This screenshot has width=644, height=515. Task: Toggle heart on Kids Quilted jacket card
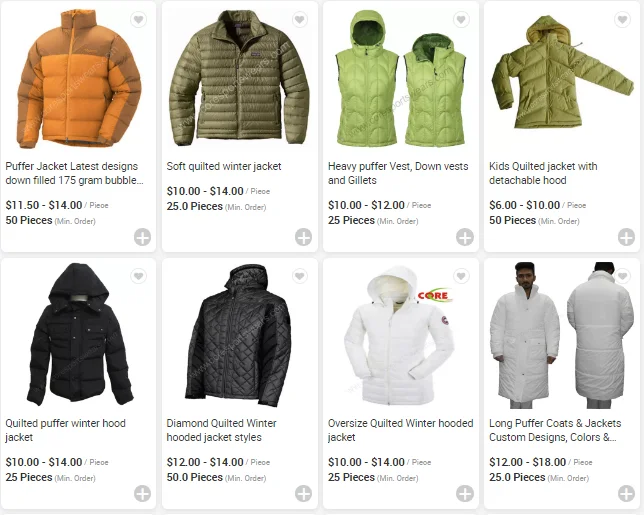pyautogui.click(x=623, y=19)
